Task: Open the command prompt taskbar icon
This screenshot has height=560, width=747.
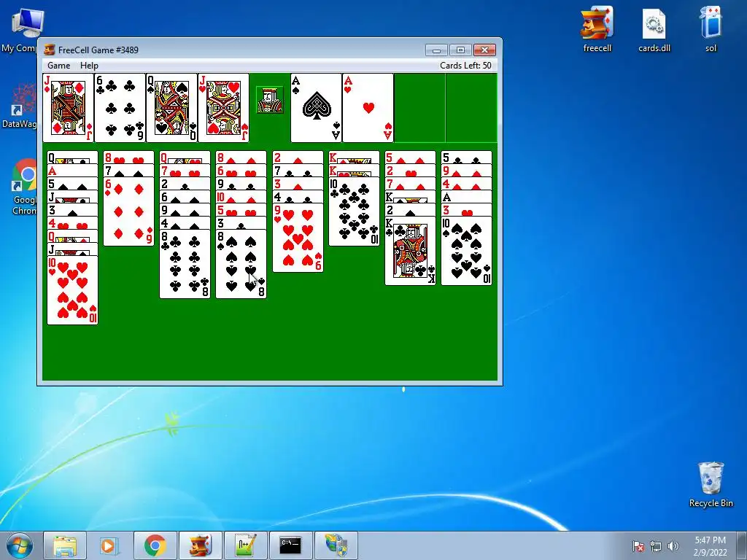Action: tap(290, 545)
